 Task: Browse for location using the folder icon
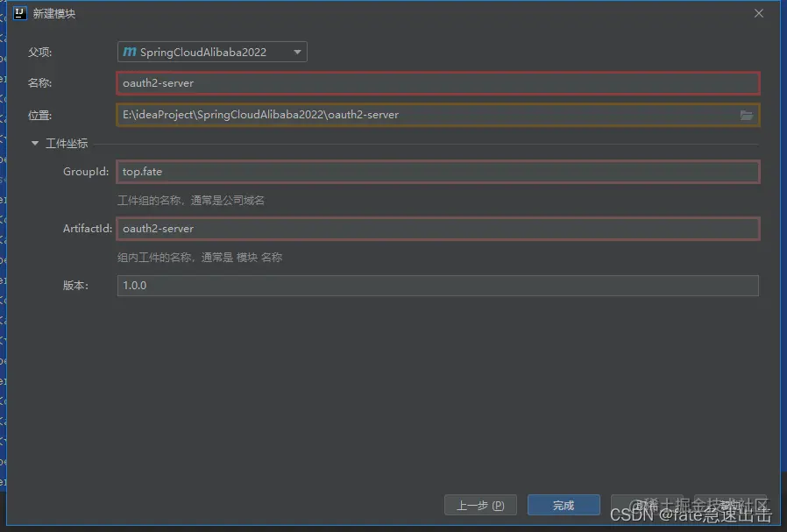[747, 116]
